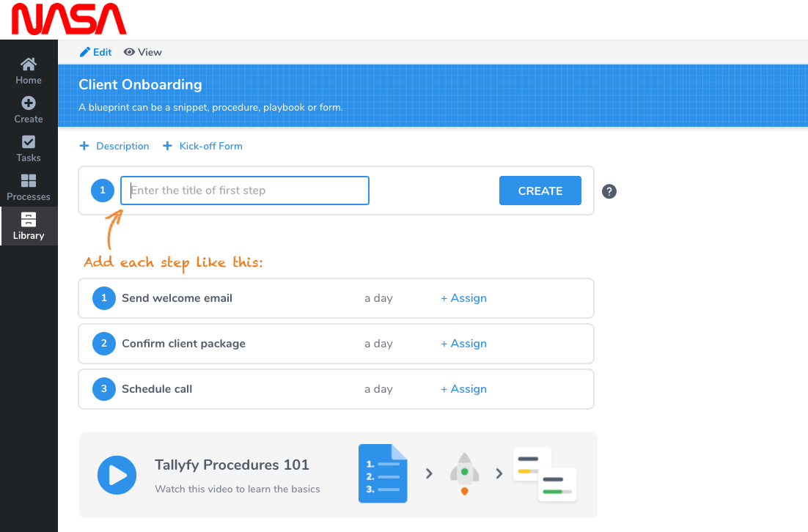The image size is (808, 532).
Task: Go to Processes via the sidebar icon
Action: [x=29, y=188]
